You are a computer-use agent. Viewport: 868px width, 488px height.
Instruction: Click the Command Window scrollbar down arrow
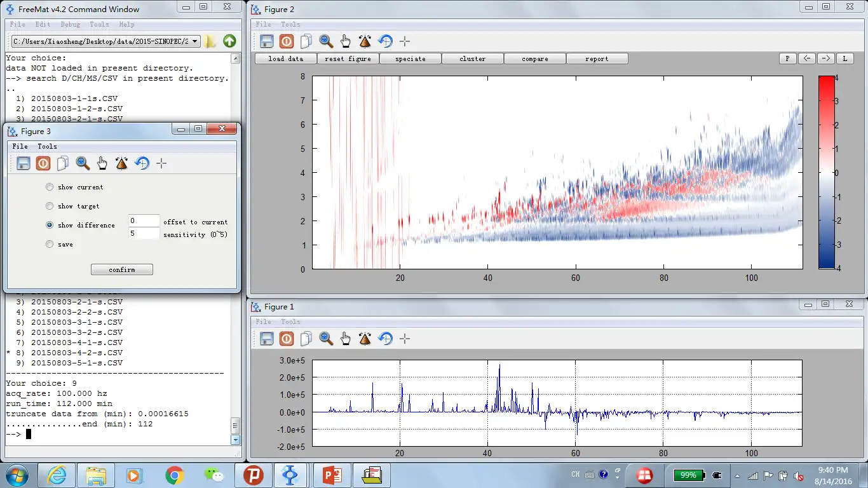coord(236,439)
